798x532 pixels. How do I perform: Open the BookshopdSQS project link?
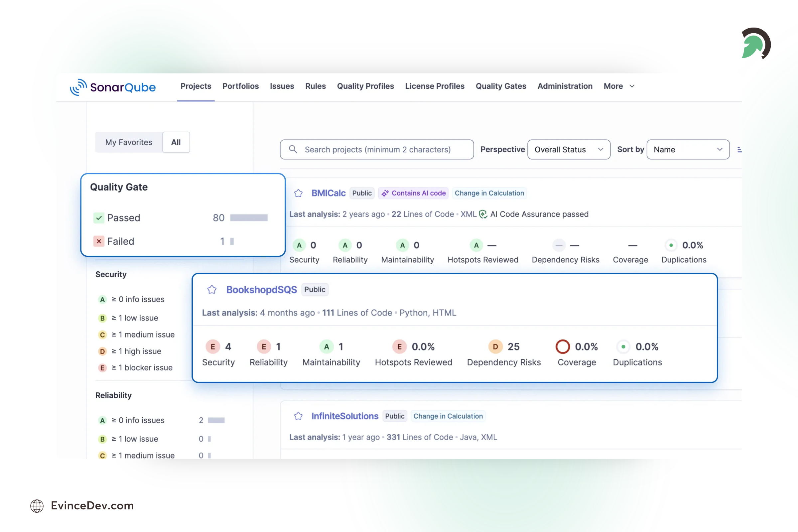click(262, 290)
